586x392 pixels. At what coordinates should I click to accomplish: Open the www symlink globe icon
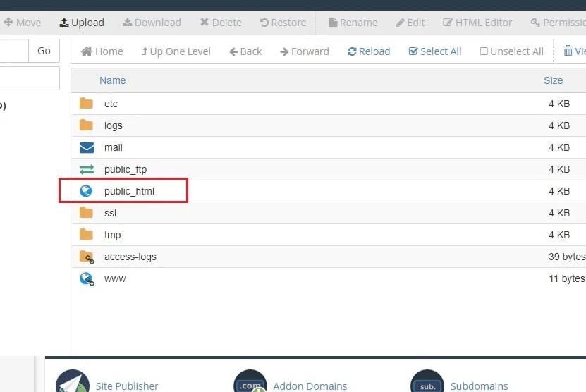pyautogui.click(x=87, y=278)
